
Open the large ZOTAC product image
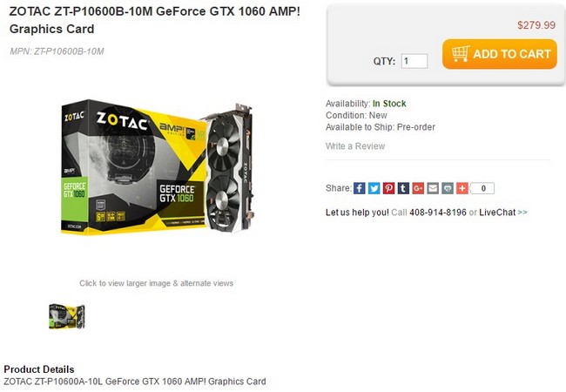point(157,167)
